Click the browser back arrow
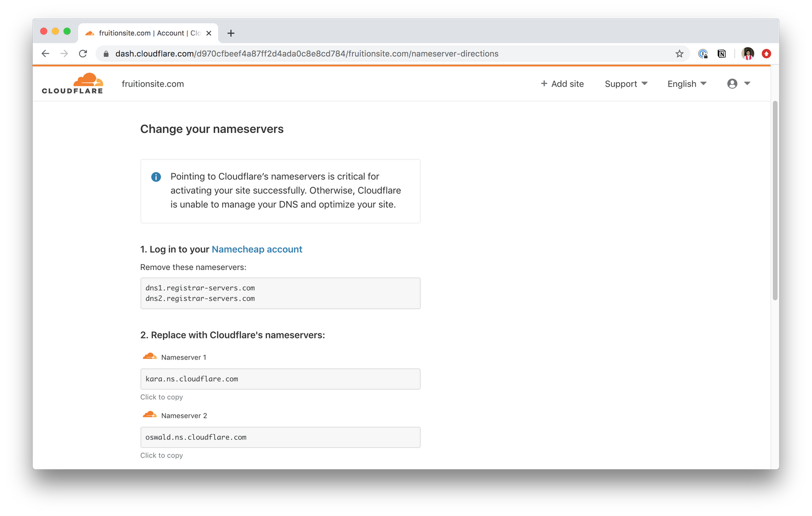This screenshot has width=812, height=516. 46,54
